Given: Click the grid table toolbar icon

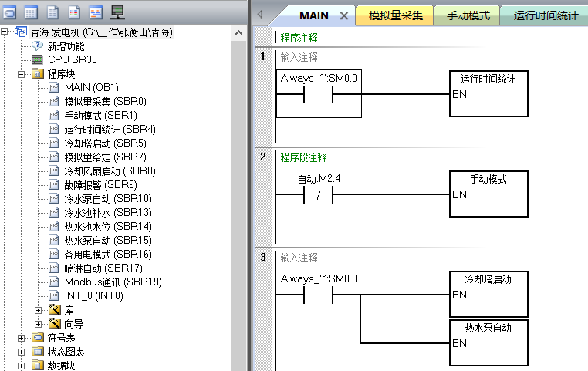Looking at the screenshot, I should click(x=31, y=13).
